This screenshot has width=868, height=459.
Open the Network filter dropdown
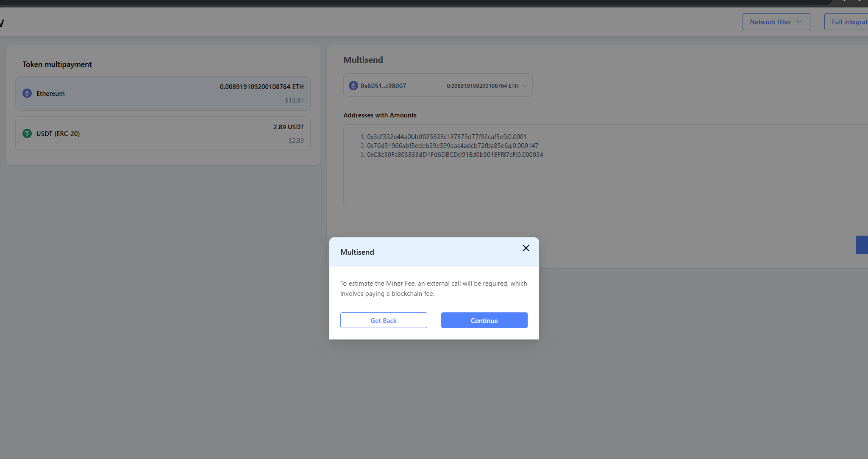tap(776, 22)
